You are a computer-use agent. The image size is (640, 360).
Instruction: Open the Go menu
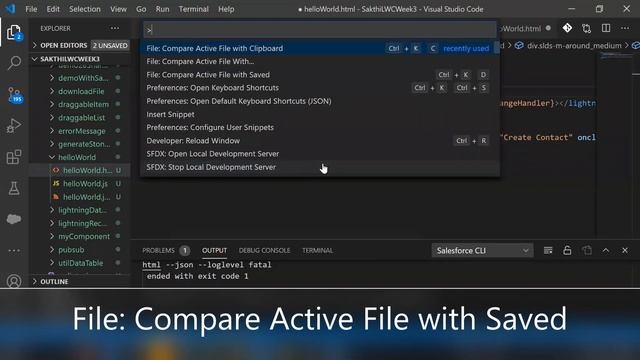(x=141, y=9)
